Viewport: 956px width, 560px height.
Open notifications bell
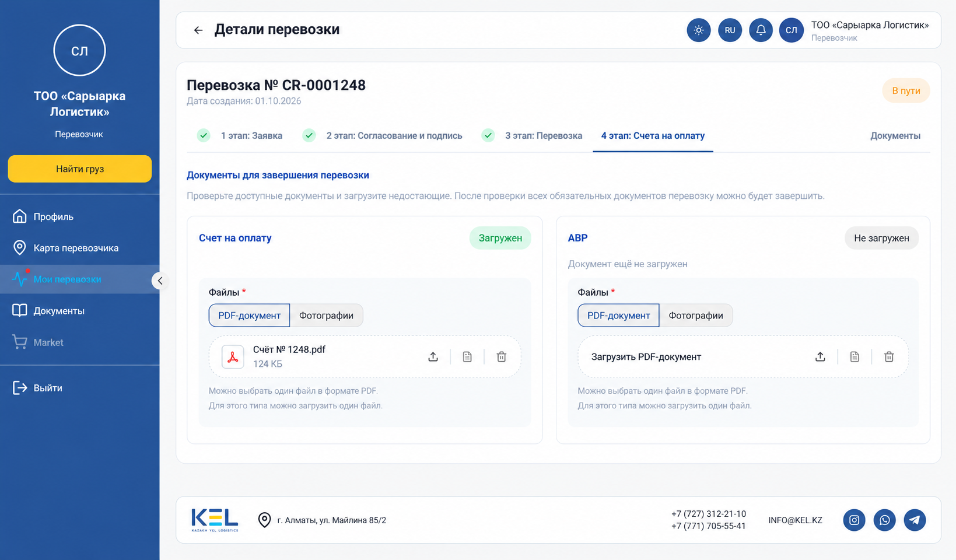coord(761,30)
